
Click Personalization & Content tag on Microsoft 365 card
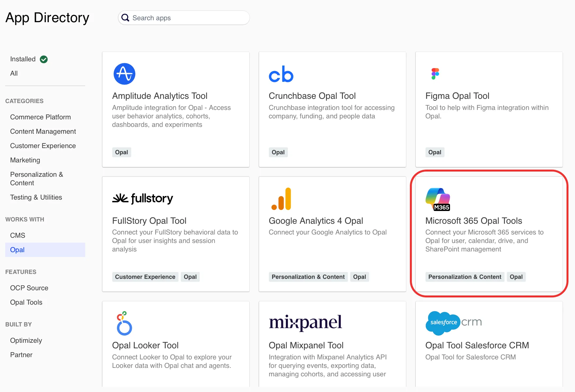tap(465, 277)
